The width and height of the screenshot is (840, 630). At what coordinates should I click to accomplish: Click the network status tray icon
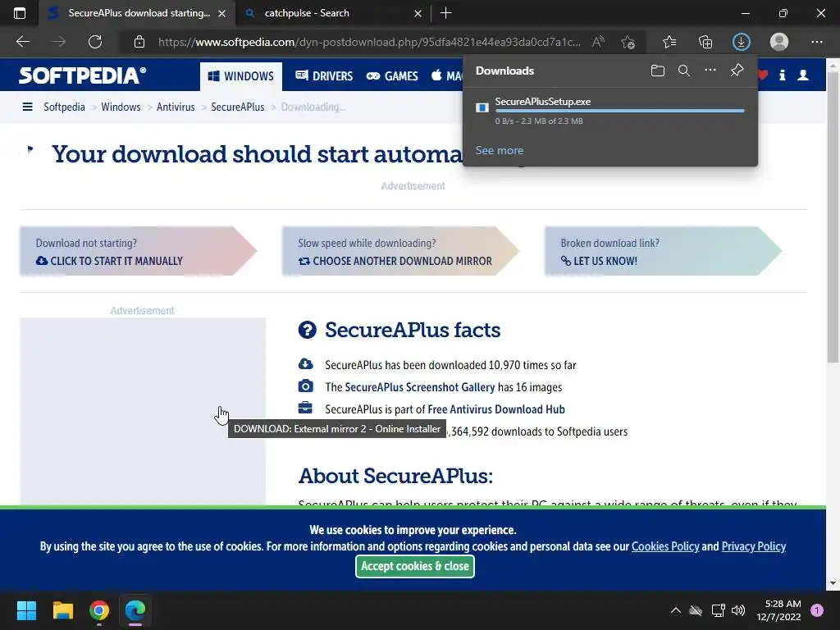pos(718,610)
